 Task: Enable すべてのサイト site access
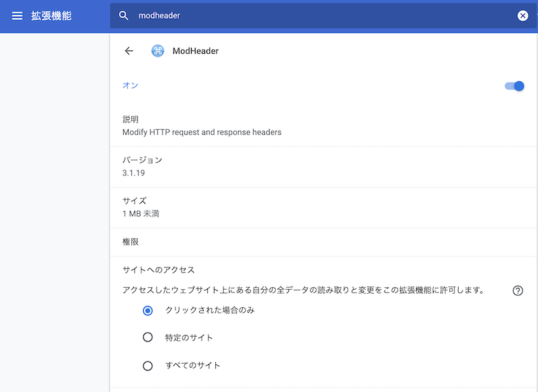(x=147, y=365)
